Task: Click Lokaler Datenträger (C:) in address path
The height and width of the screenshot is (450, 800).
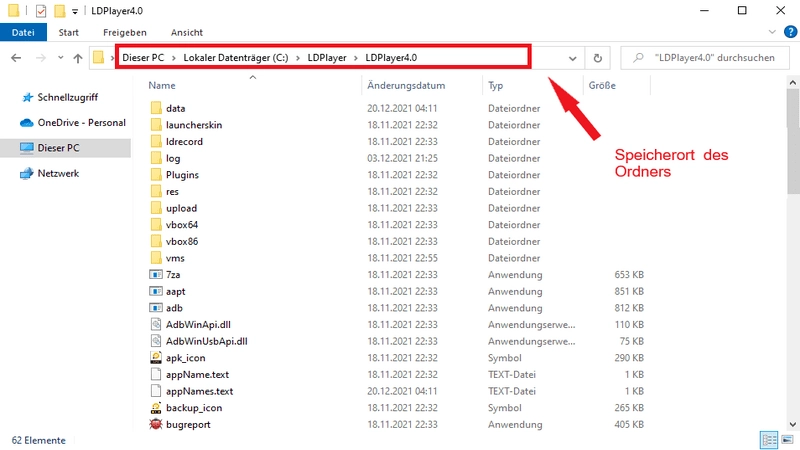Action: pyautogui.click(x=236, y=58)
